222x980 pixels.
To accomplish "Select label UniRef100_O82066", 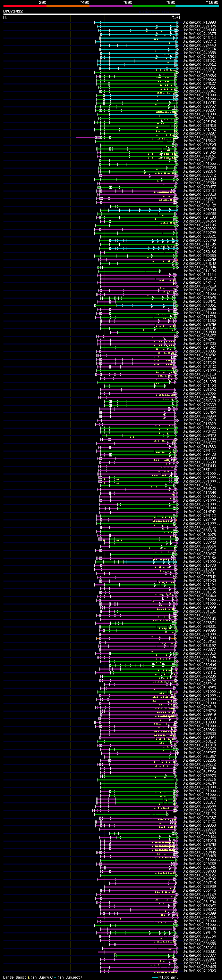I will pyautogui.click(x=199, y=394).
